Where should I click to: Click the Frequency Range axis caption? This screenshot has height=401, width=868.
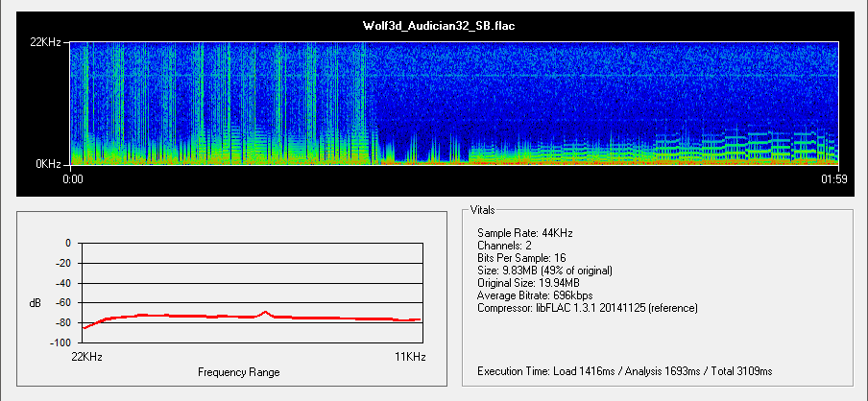click(x=238, y=371)
